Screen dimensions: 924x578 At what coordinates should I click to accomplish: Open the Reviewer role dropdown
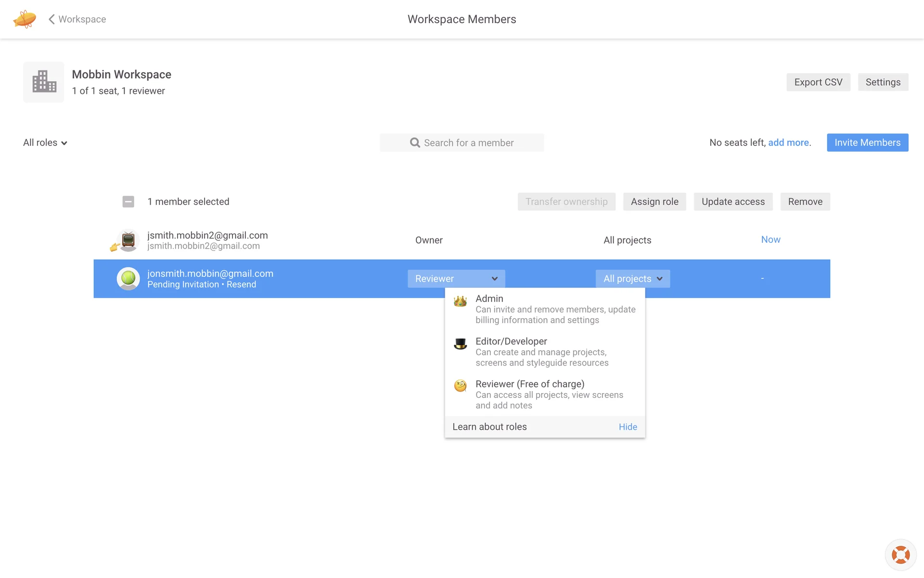point(456,278)
